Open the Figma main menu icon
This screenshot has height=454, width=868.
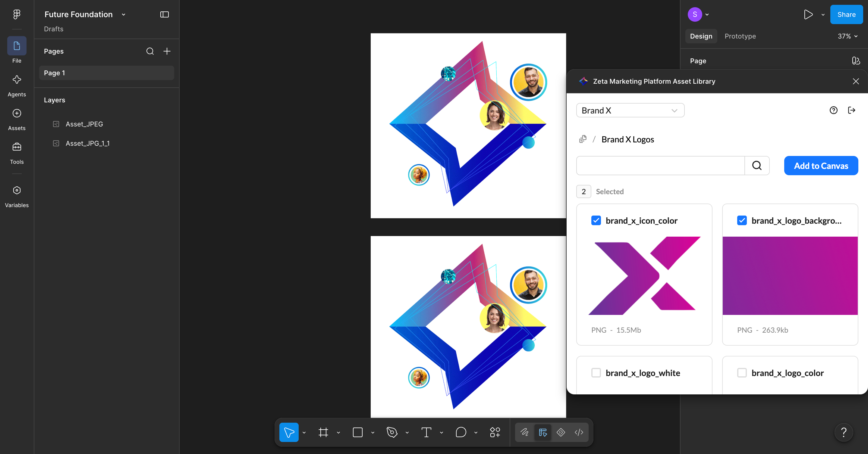(x=17, y=14)
